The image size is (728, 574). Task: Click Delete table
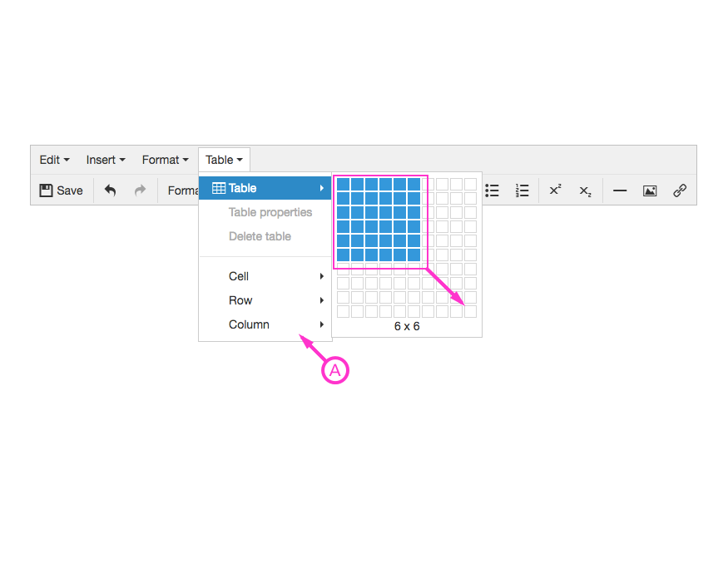[x=259, y=236]
